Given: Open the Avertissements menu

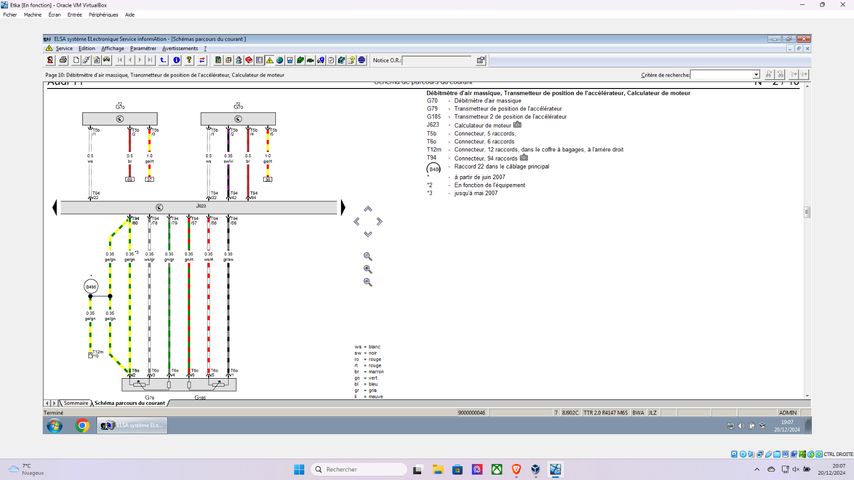Looking at the screenshot, I should 180,48.
